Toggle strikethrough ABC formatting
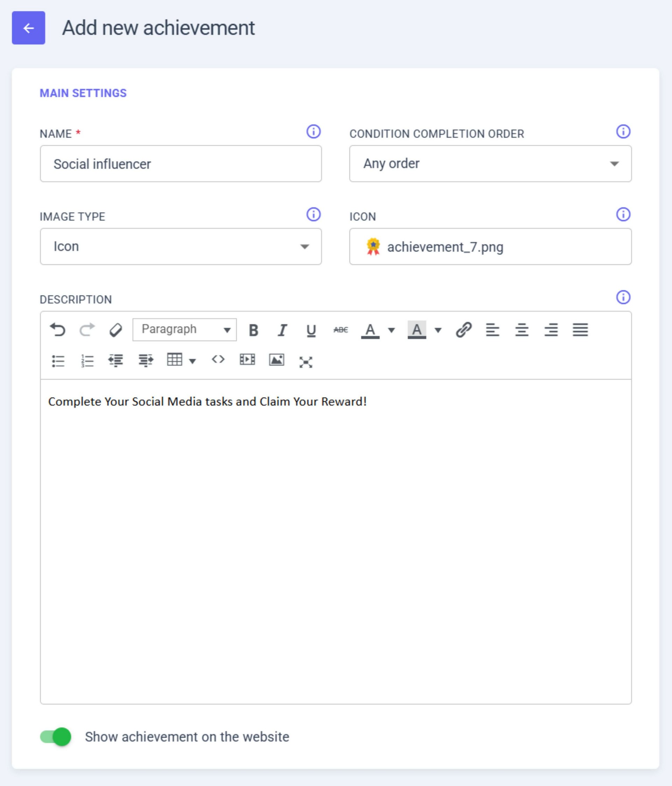 click(x=340, y=330)
